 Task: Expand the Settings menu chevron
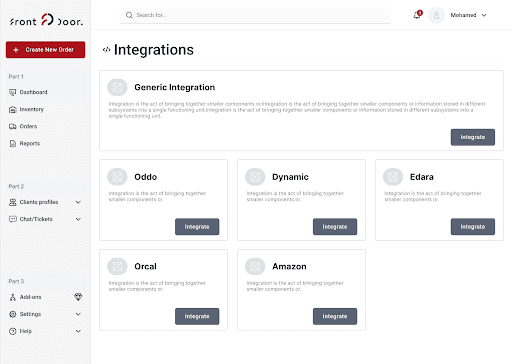(x=78, y=314)
